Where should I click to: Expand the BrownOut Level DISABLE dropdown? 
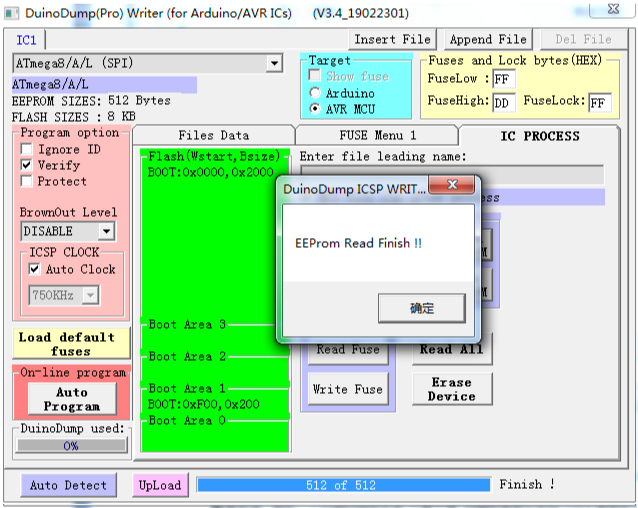point(107,231)
